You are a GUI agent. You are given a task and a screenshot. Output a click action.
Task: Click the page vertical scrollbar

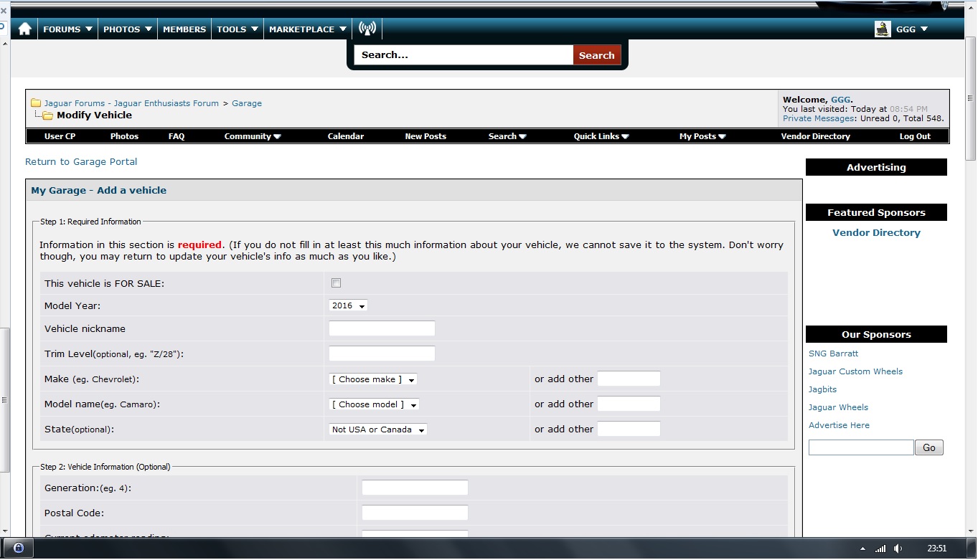[970, 287]
